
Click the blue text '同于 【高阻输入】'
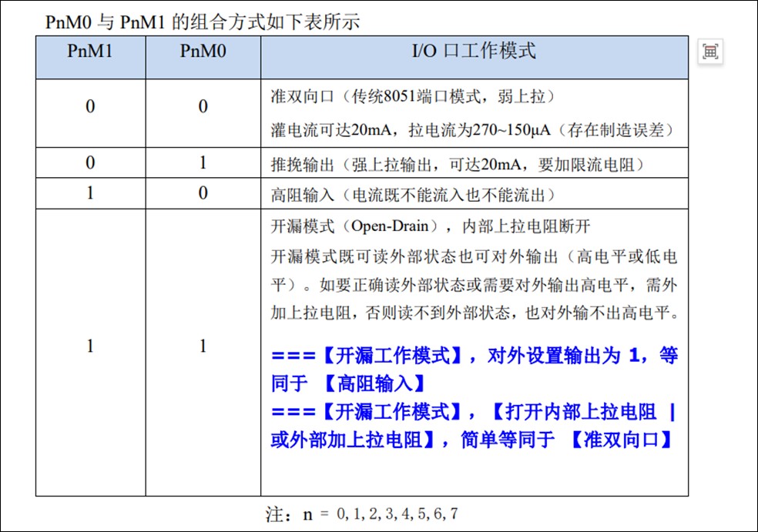348,383
